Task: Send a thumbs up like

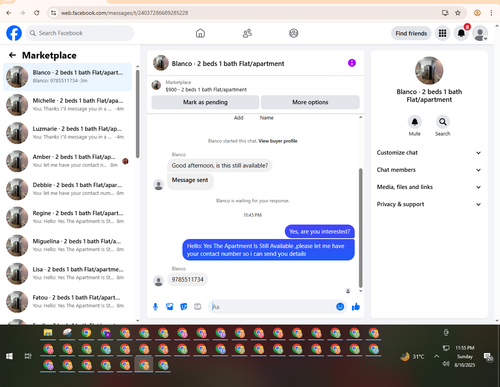Action: (356, 307)
